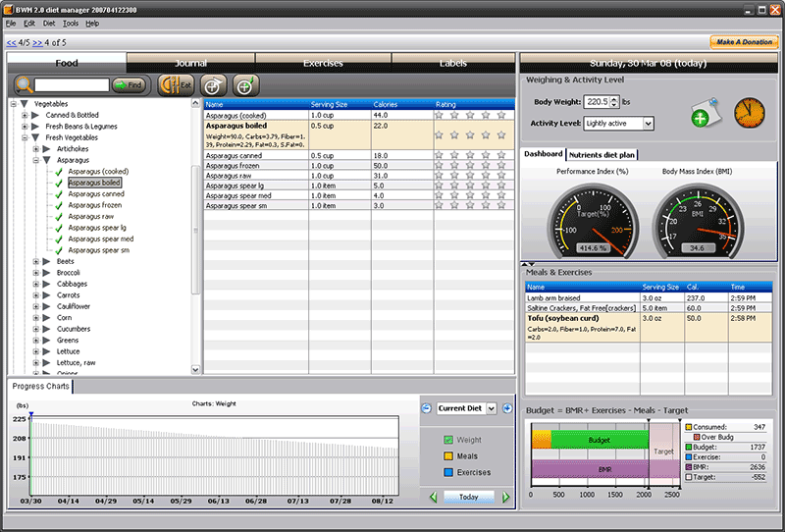Click Make A Donation button
Image resolution: width=785 pixels, height=532 pixels.
[744, 42]
